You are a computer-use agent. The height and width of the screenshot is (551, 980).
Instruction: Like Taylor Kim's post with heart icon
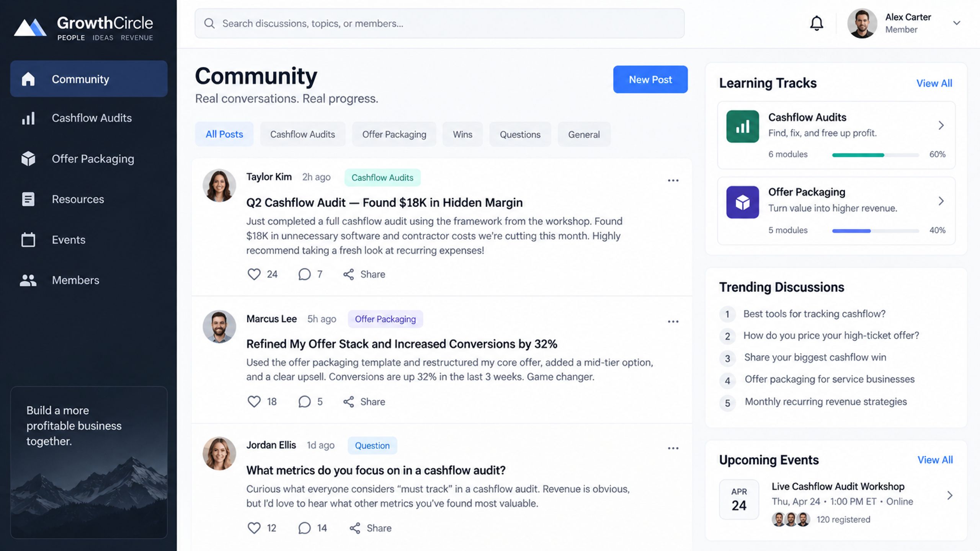254,274
